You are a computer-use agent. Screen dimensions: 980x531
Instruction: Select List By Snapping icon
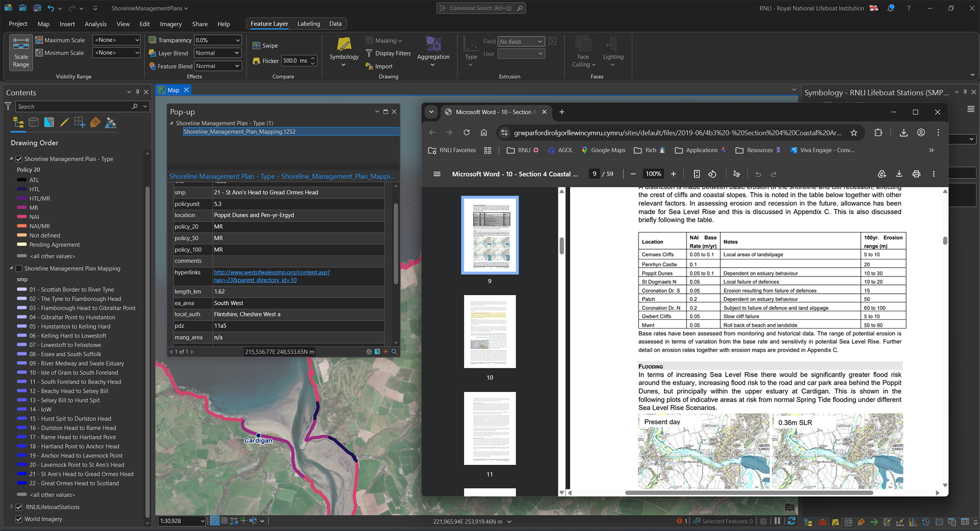tap(79, 123)
